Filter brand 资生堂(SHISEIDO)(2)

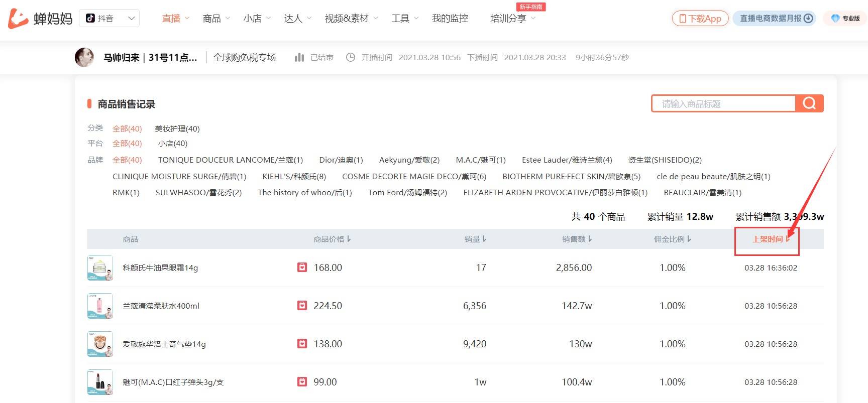pos(665,160)
